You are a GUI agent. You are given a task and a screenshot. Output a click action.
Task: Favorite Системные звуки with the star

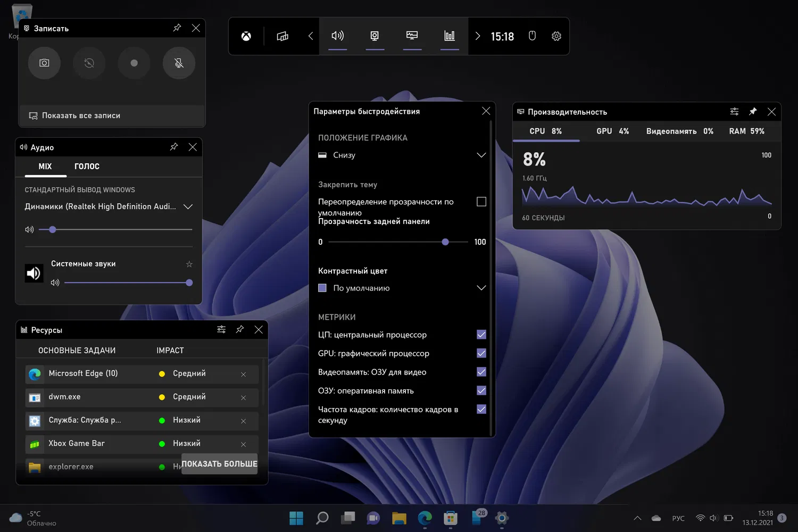pyautogui.click(x=189, y=264)
